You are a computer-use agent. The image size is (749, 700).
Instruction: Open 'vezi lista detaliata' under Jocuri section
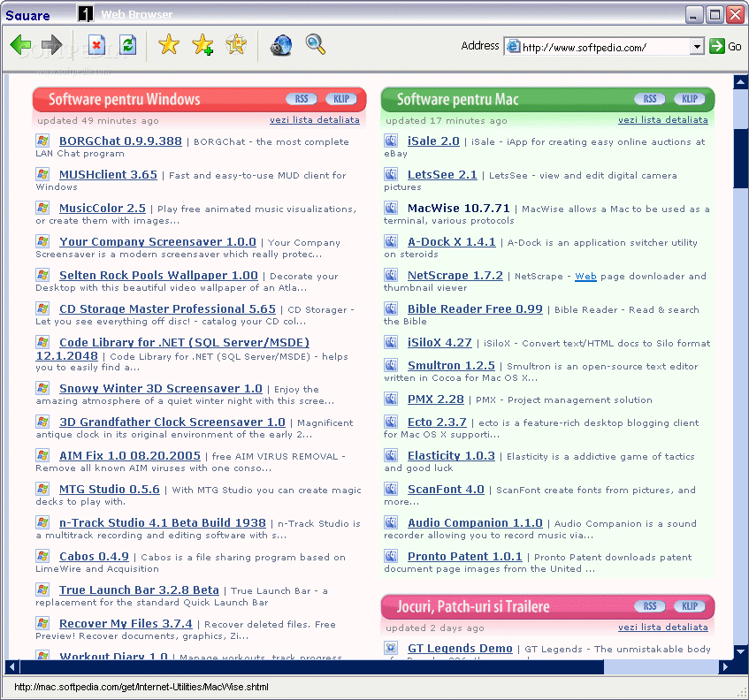tap(662, 627)
